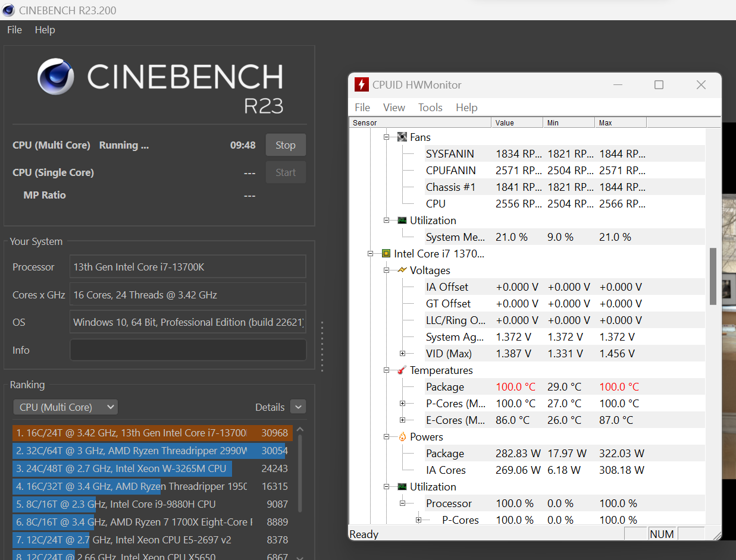This screenshot has width=736, height=560.
Task: Open HWMonitor View menu
Action: point(394,107)
